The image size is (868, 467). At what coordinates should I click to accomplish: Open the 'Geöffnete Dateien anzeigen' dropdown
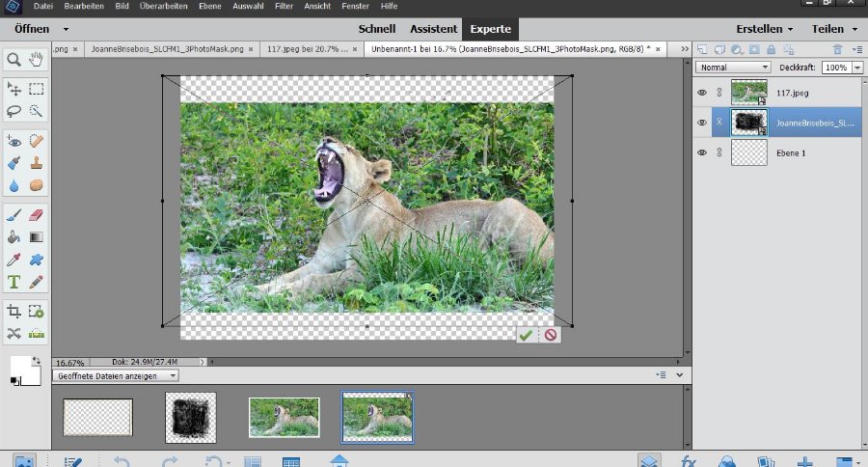pyautogui.click(x=115, y=375)
